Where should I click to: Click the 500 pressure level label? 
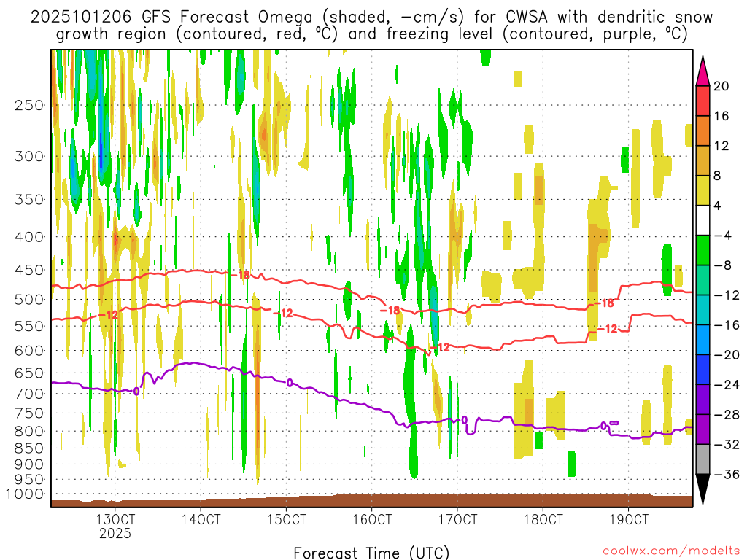point(29,300)
